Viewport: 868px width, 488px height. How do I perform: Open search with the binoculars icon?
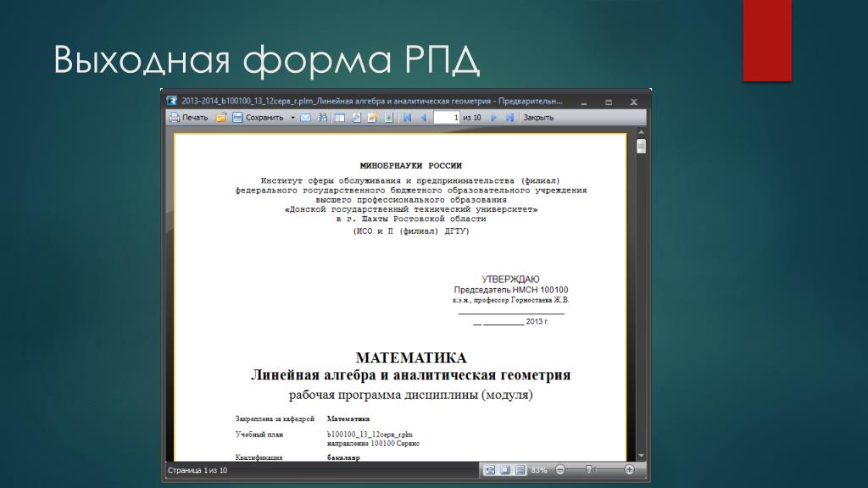[x=322, y=117]
